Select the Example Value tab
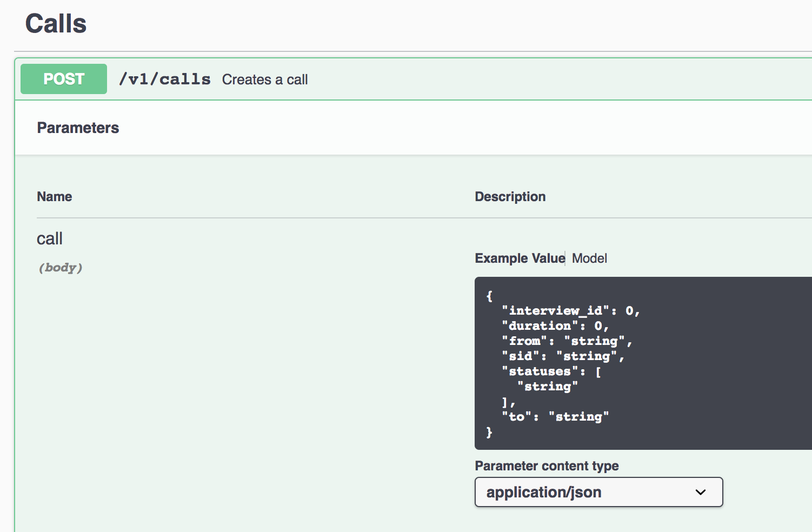The image size is (812, 532). tap(520, 258)
